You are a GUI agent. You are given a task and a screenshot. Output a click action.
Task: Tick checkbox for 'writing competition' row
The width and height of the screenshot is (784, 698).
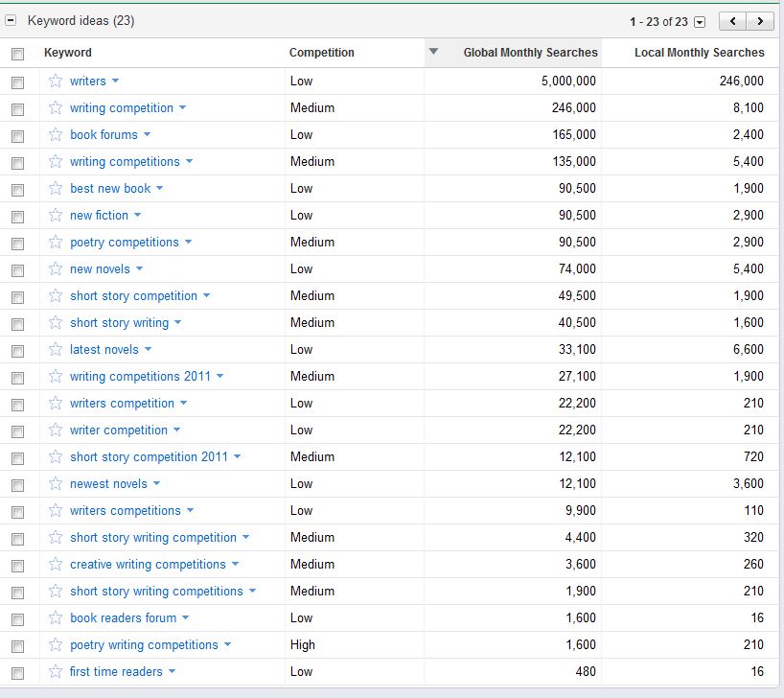(x=17, y=109)
